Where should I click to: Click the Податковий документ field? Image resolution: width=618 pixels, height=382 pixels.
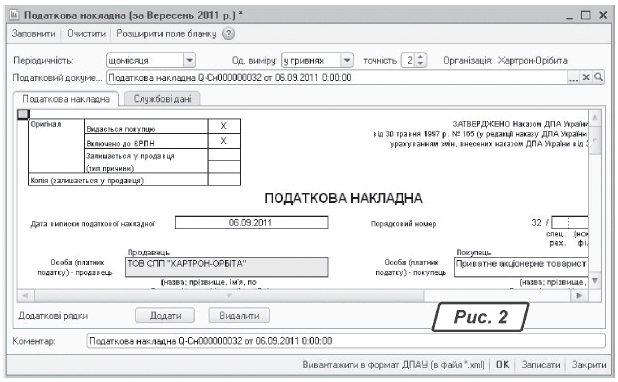[x=337, y=78]
